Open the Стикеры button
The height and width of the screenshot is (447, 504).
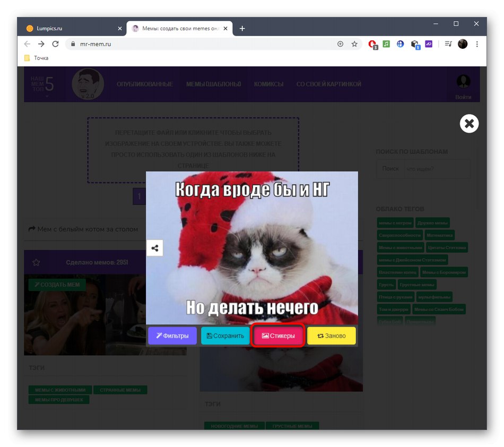[x=278, y=336]
